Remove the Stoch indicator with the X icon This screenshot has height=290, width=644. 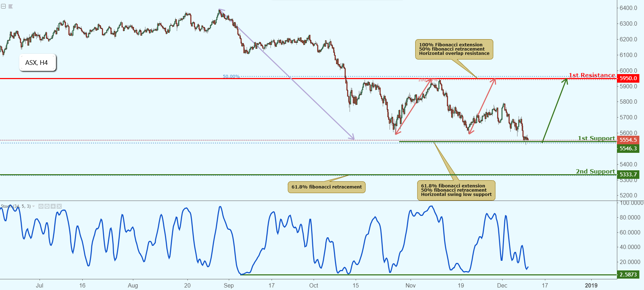coord(59,206)
